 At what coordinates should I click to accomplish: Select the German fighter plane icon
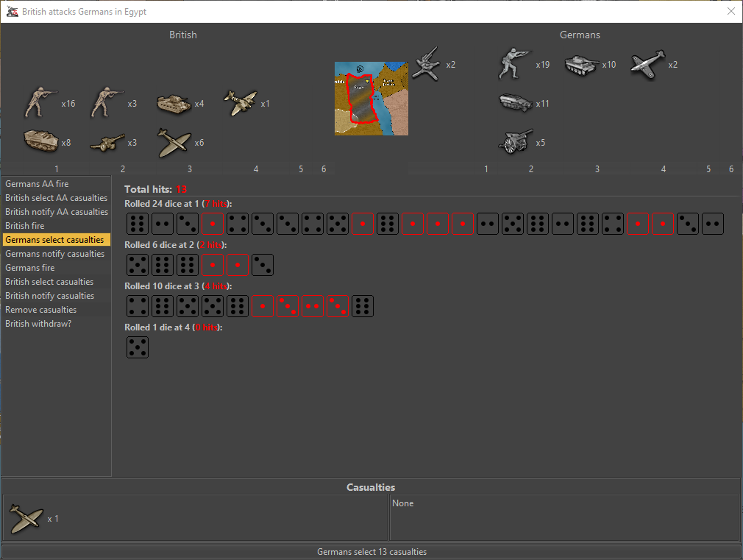point(647,65)
